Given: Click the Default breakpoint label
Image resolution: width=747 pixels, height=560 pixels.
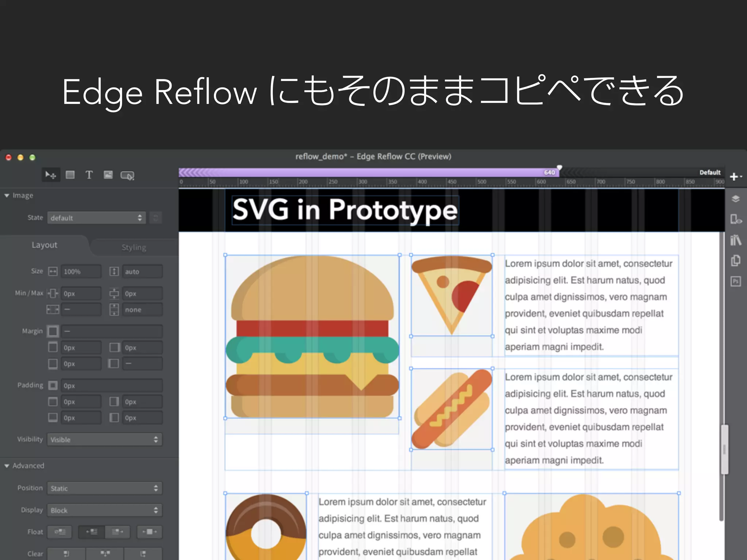Looking at the screenshot, I should 710,172.
